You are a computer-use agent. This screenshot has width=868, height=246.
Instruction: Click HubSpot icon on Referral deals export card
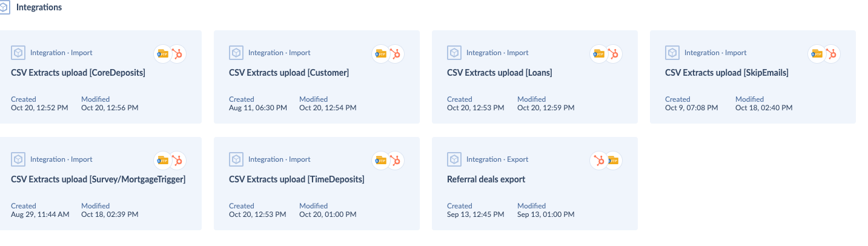coord(599,161)
